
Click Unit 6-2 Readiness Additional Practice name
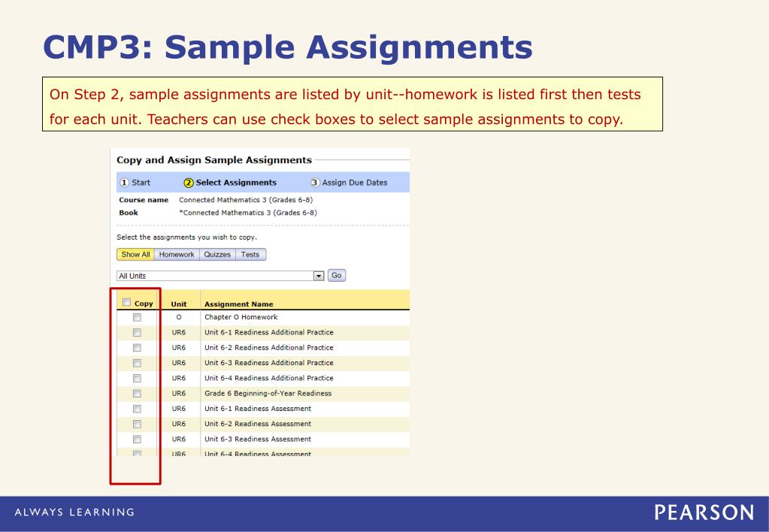pos(269,348)
